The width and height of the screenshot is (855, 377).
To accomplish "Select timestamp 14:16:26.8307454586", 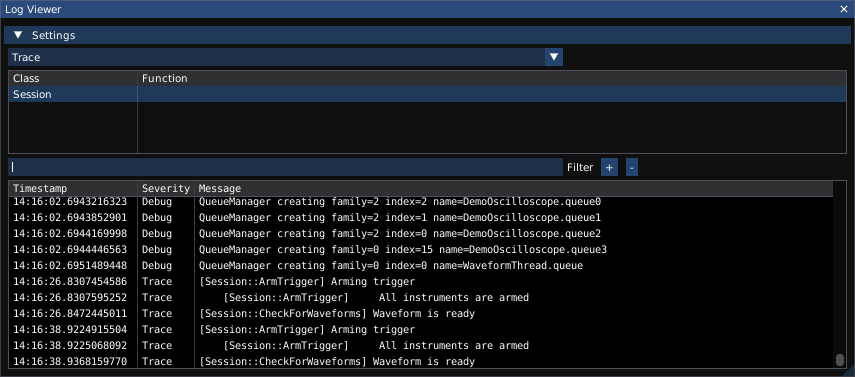I will click(x=70, y=282).
